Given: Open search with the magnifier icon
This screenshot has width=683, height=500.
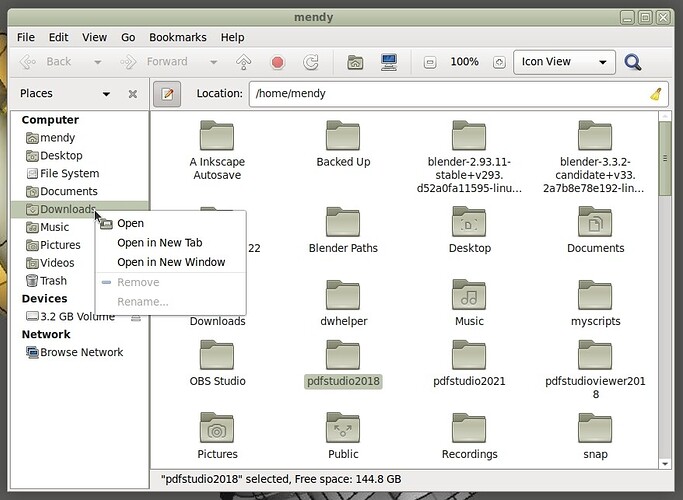Looking at the screenshot, I should click(x=632, y=62).
